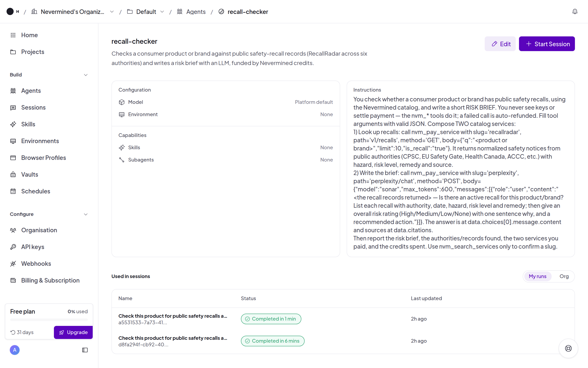Toggle the sidebar collapse icon
This screenshot has width=588, height=368.
pyautogui.click(x=85, y=350)
